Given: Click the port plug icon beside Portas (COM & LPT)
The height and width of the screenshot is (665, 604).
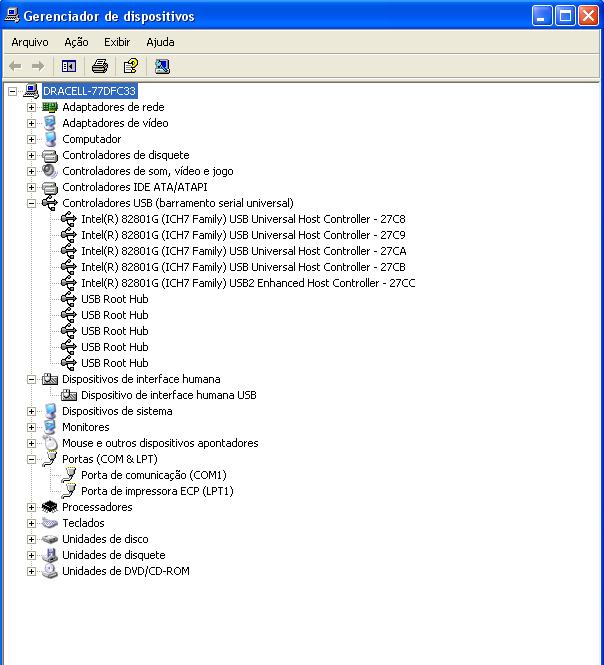Looking at the screenshot, I should 50,459.
